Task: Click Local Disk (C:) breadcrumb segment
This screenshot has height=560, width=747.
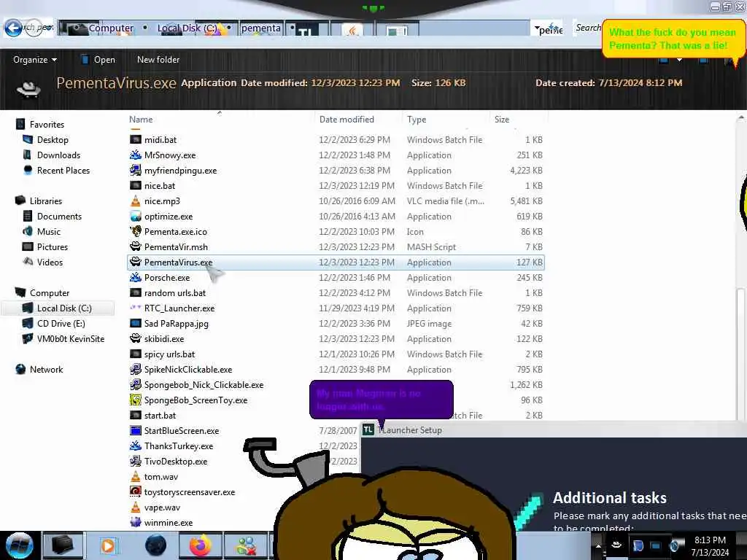Action: 187,28
